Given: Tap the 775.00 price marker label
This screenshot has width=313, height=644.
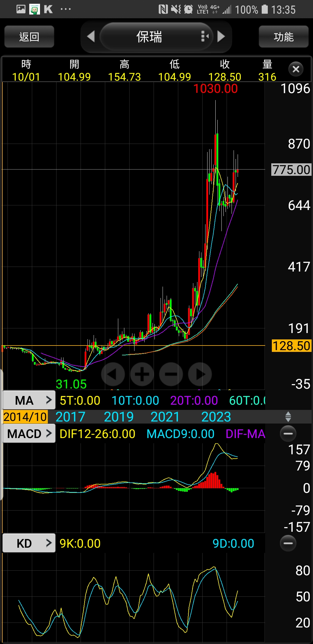Looking at the screenshot, I should pos(291,170).
